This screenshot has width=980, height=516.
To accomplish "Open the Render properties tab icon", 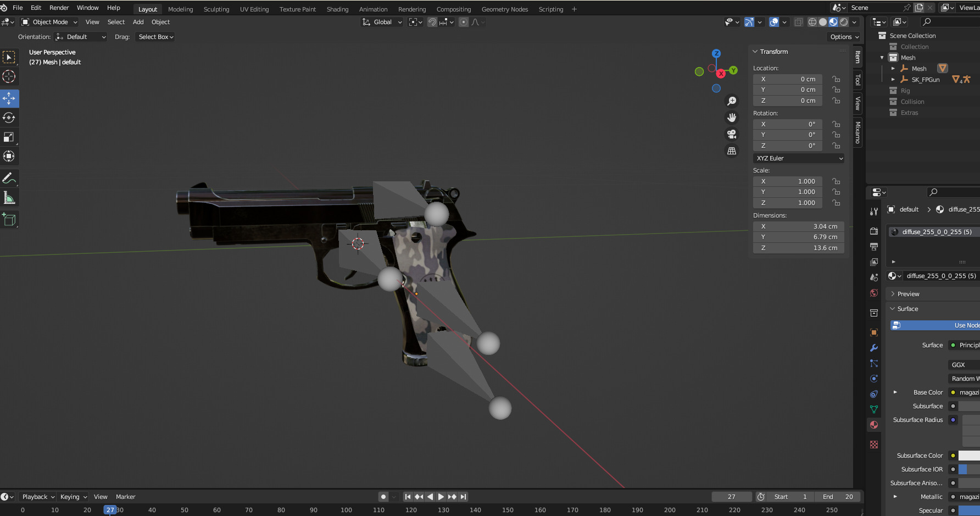I will click(x=874, y=231).
